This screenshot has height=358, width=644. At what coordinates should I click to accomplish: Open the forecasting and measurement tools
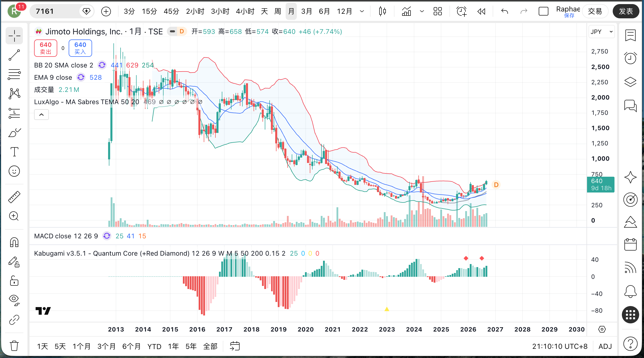coord(14,113)
